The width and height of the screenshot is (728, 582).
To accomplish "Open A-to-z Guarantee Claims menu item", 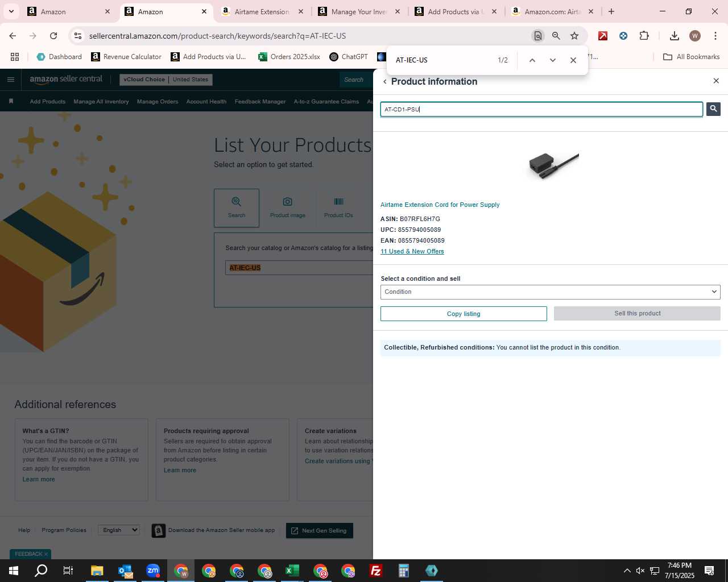I will click(326, 102).
